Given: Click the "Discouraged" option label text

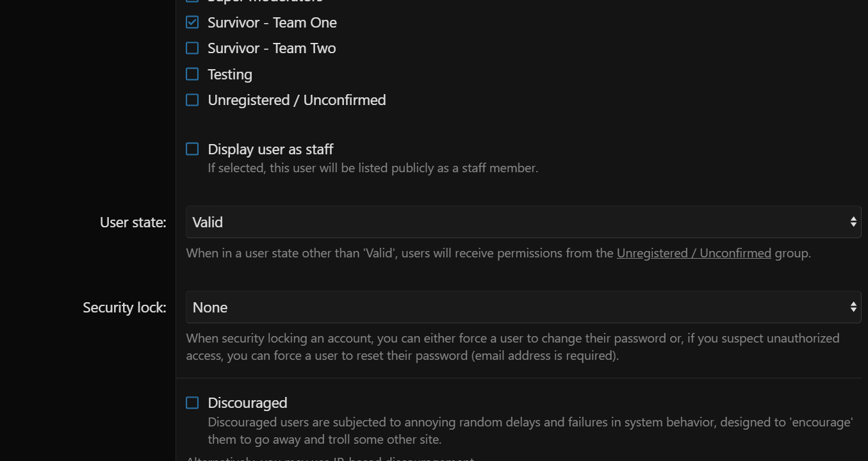Looking at the screenshot, I should click(247, 403).
